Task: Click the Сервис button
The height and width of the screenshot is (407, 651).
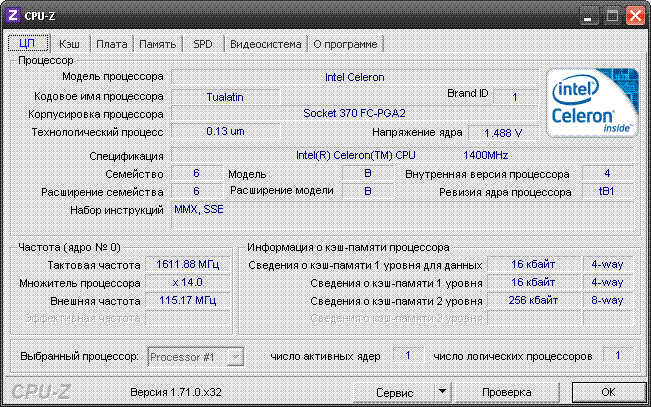Action: click(394, 392)
